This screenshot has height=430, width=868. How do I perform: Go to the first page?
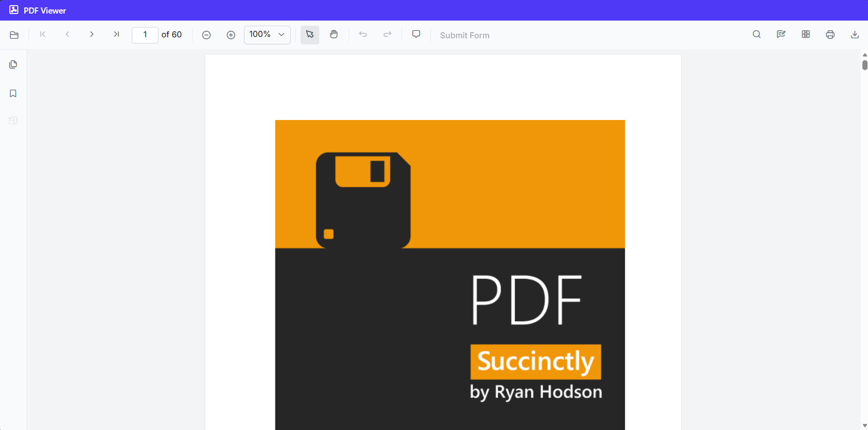click(x=43, y=34)
